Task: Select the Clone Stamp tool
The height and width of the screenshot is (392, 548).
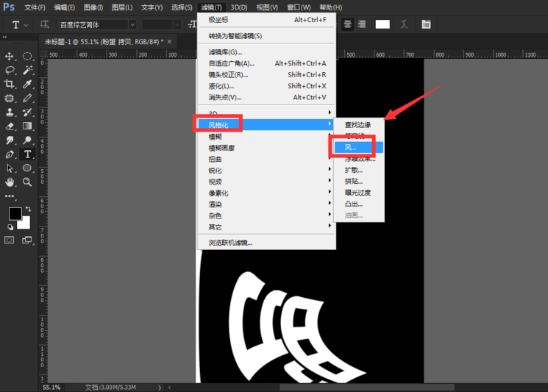Action: [x=10, y=112]
